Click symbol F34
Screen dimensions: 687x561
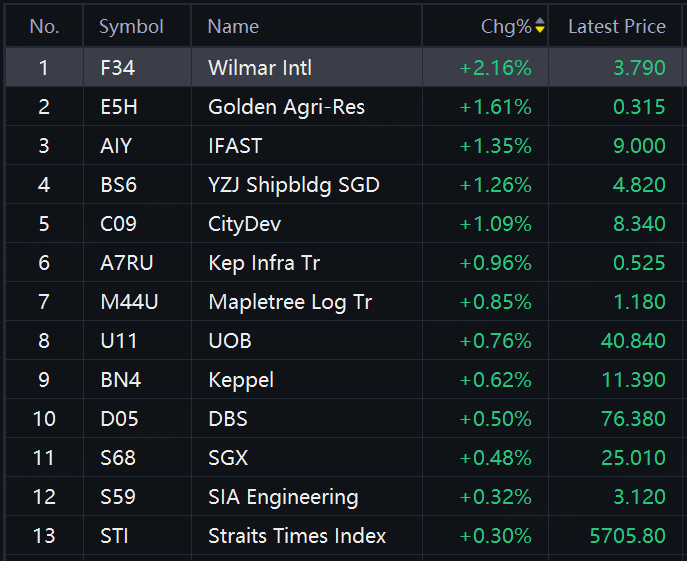click(118, 68)
